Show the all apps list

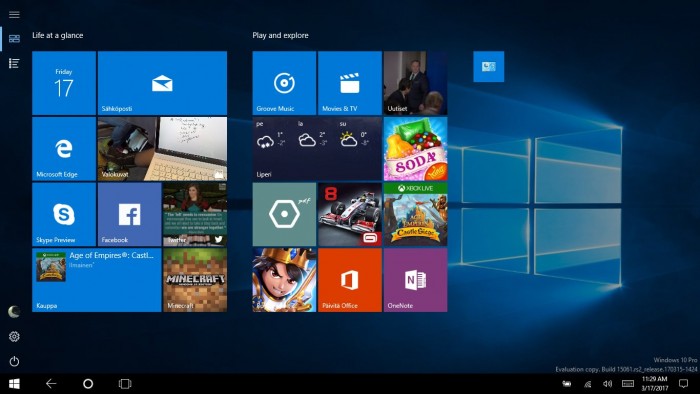tap(14, 63)
